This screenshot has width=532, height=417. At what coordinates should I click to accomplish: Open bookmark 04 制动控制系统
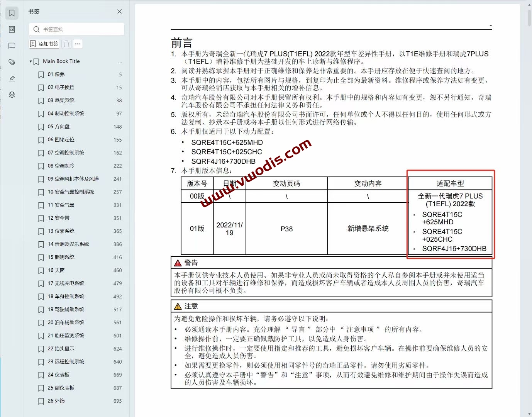point(66,114)
